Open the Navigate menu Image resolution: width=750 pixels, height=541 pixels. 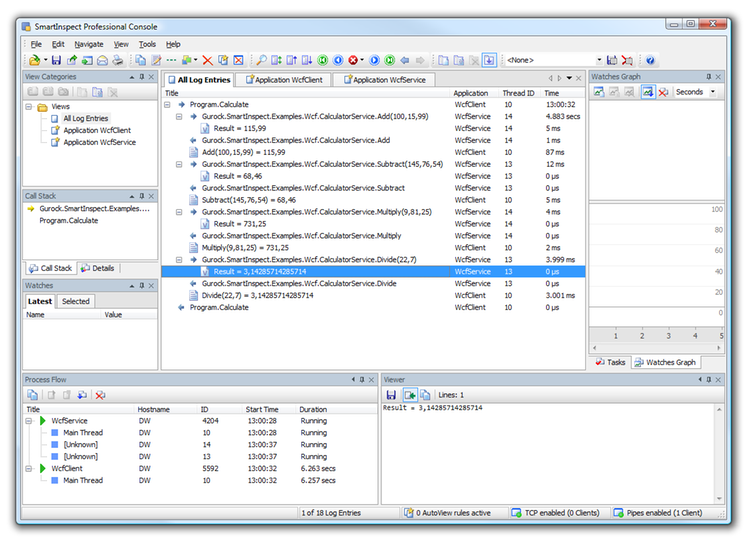click(x=88, y=44)
